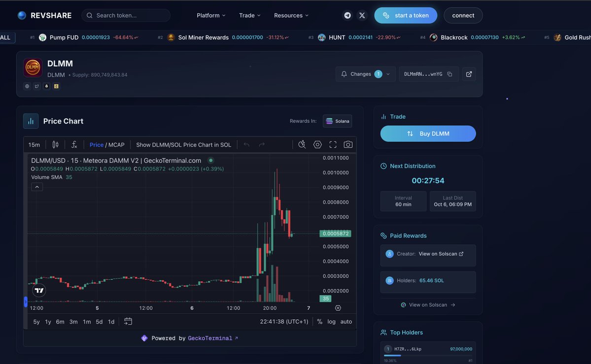Click the undo arrow in chart toolbar
Viewport: 591px width, 364px height.
[x=246, y=145]
